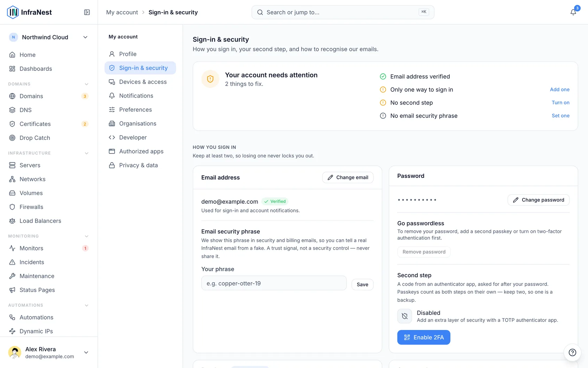Open the notifications bell icon

[x=573, y=12]
